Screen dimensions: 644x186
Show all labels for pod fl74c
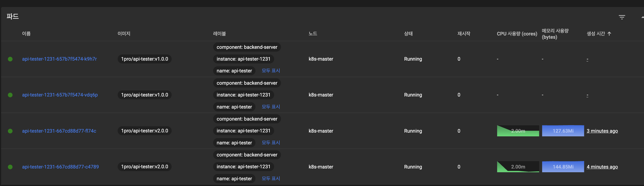[271, 143]
